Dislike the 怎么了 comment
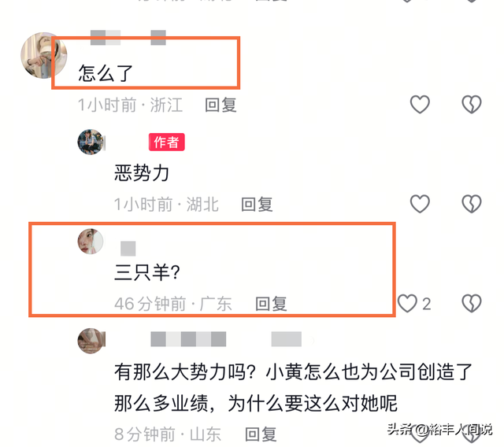The width and height of the screenshot is (504, 447). (472, 105)
